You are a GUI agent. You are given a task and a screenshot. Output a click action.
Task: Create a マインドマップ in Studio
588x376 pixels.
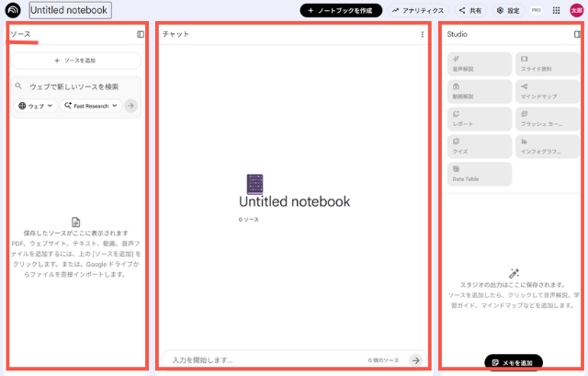click(x=546, y=91)
